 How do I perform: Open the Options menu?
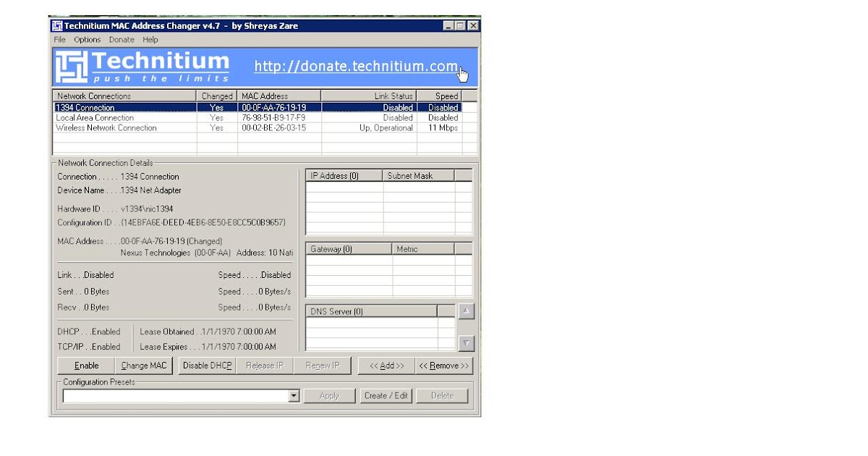(x=88, y=40)
